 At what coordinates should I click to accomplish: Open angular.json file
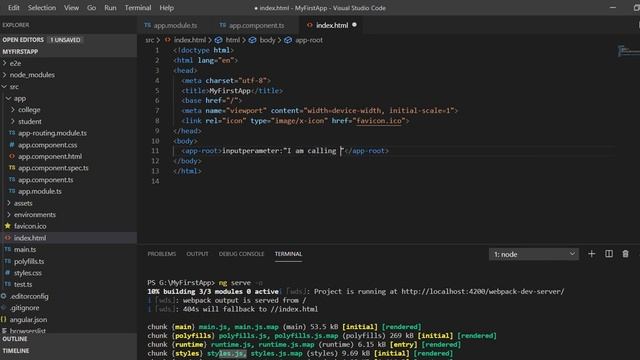28,320
